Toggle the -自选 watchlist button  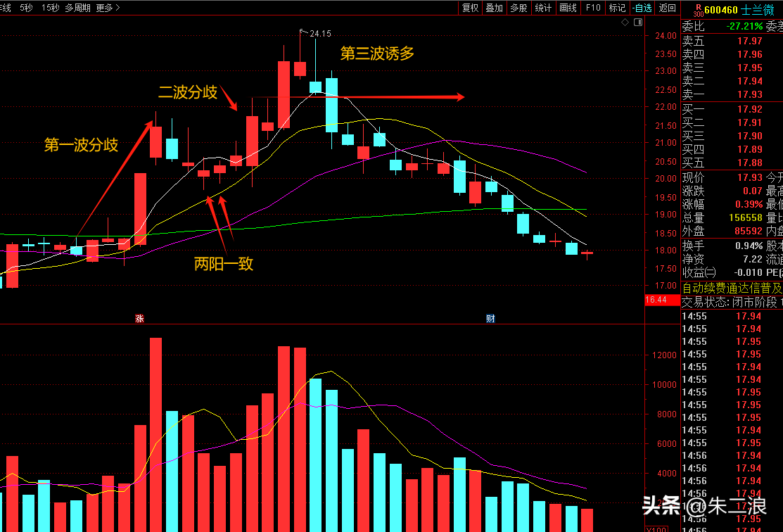click(642, 8)
